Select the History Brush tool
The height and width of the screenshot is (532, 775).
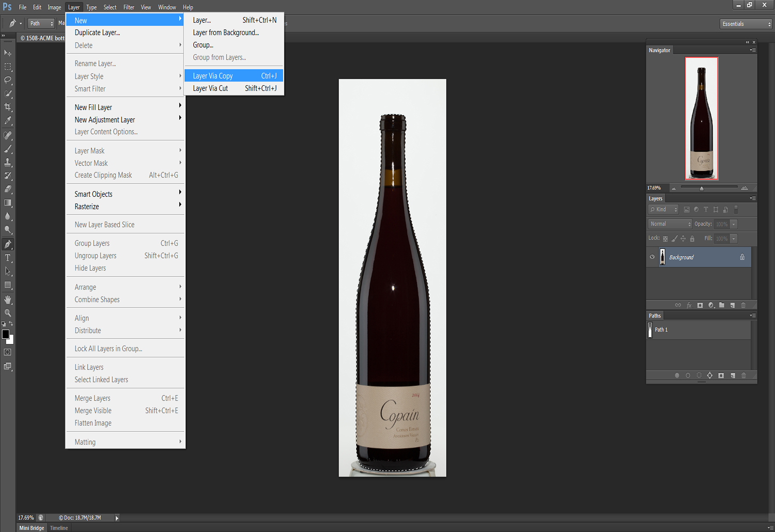[8, 176]
